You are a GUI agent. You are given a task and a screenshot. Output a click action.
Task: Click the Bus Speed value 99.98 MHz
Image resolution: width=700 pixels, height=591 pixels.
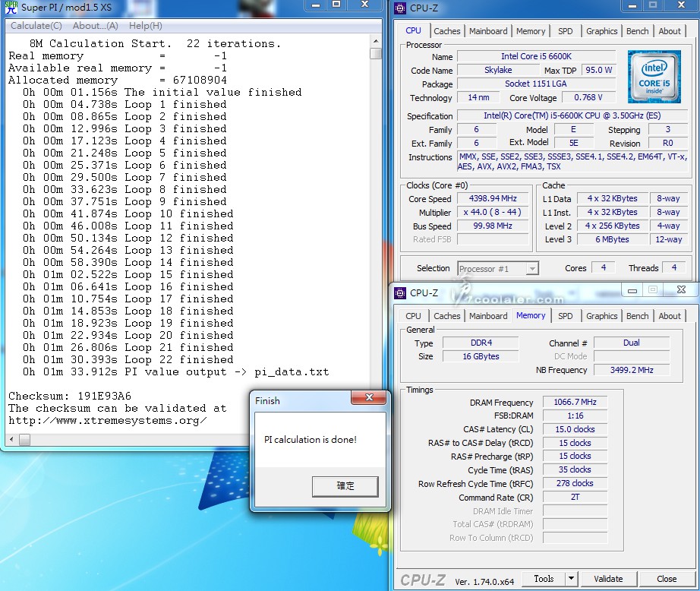coord(493,226)
